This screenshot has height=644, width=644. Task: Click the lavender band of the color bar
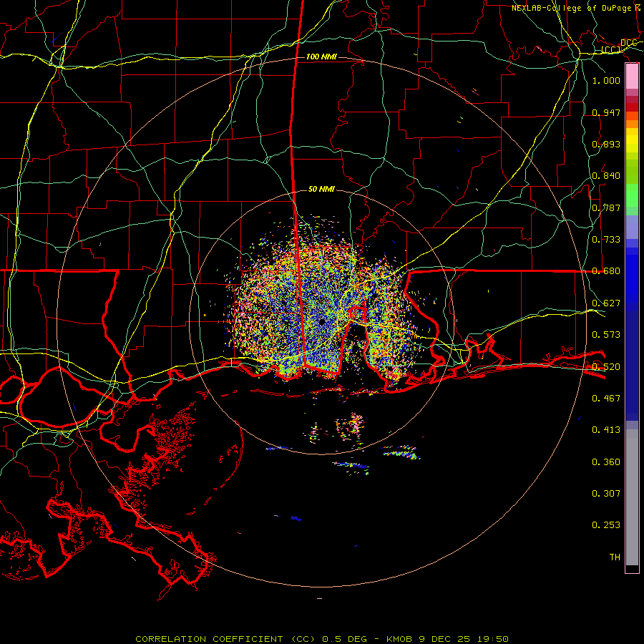pyautogui.click(x=632, y=227)
